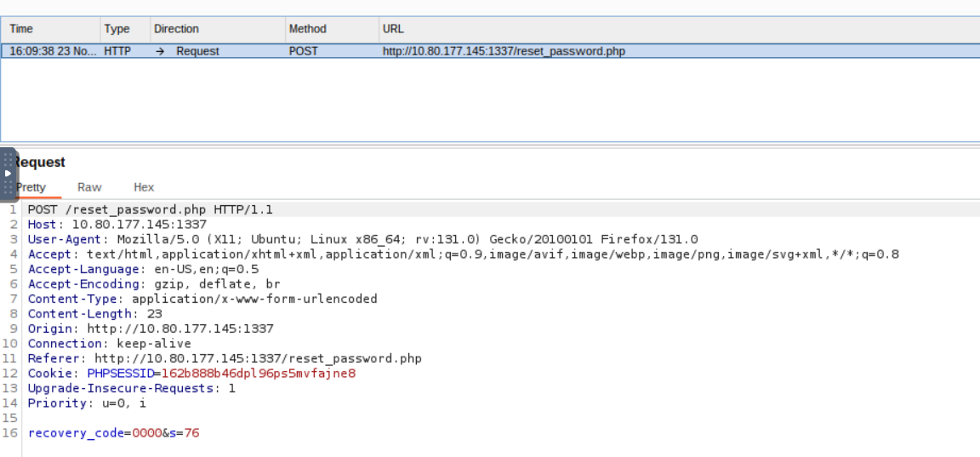
Task: Click the divider between table and Request panel
Action: 490,143
